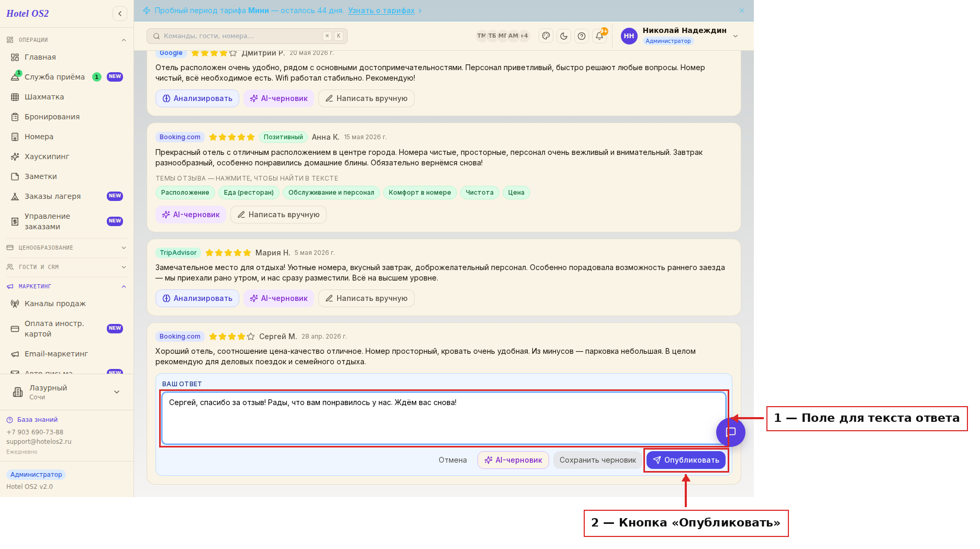Open Заказы лагеря section
This screenshot has width=980, height=549.
pos(66,196)
